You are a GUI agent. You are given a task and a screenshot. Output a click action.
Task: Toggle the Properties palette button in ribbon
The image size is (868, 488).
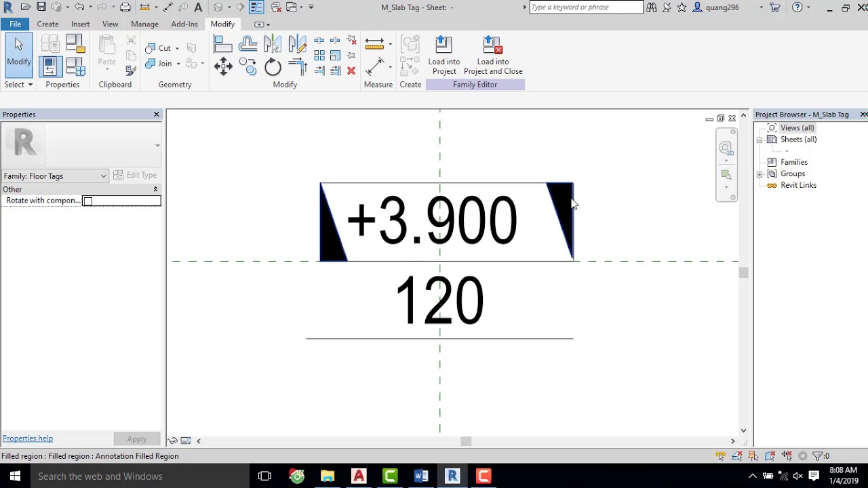click(x=50, y=66)
